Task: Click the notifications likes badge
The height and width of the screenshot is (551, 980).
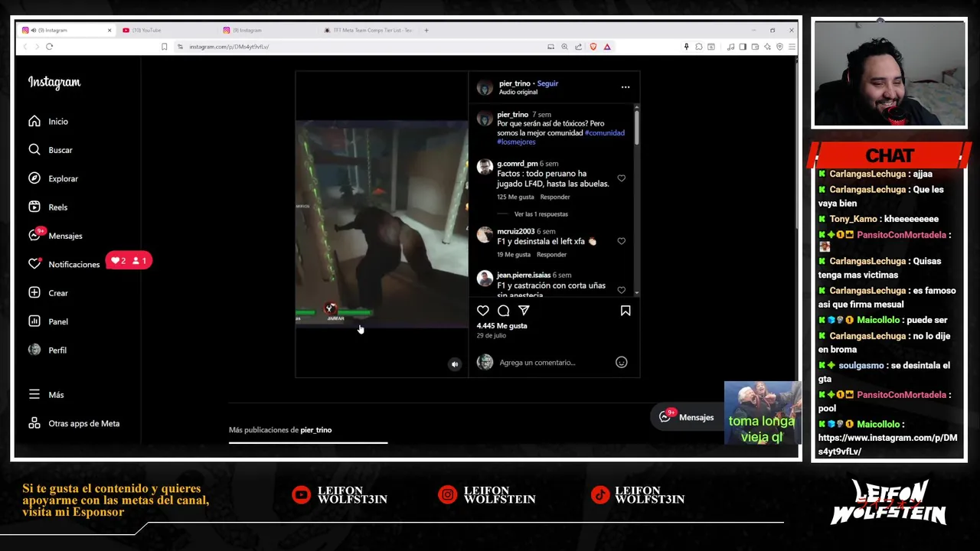Action: tap(129, 261)
